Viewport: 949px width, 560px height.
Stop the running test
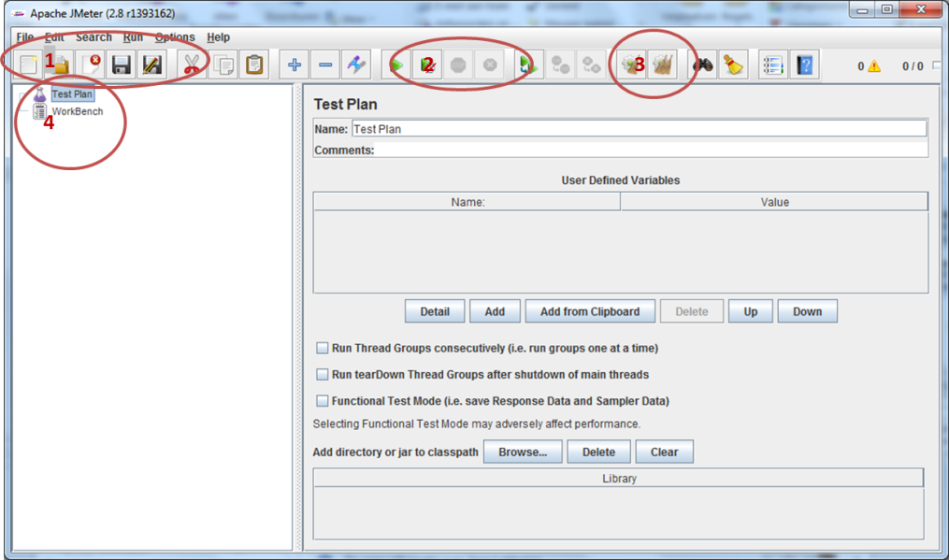458,65
